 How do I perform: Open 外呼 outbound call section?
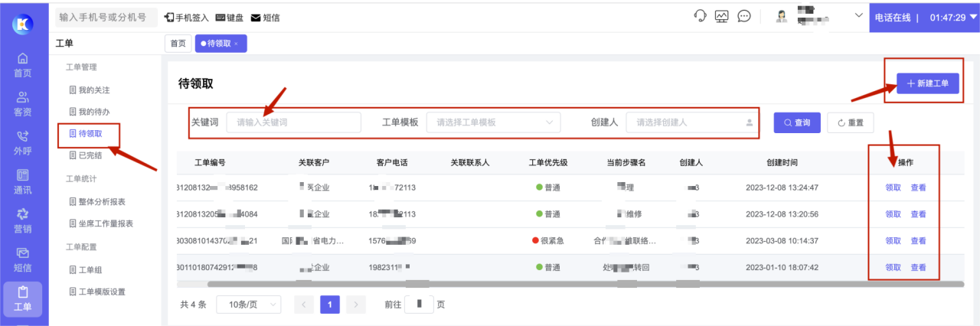coord(23,143)
